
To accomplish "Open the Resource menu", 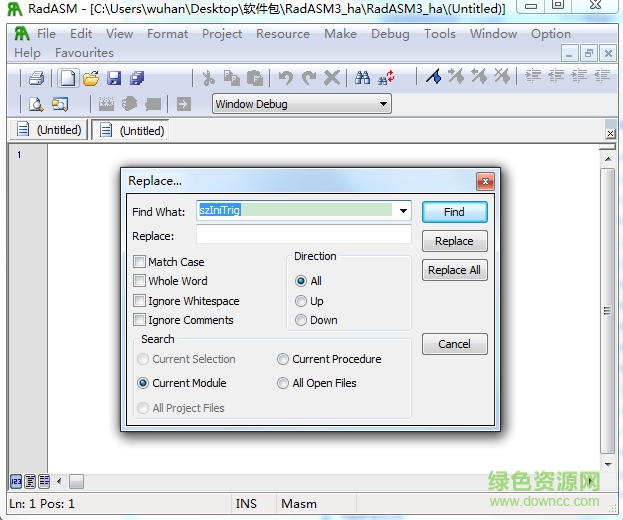I will [283, 34].
